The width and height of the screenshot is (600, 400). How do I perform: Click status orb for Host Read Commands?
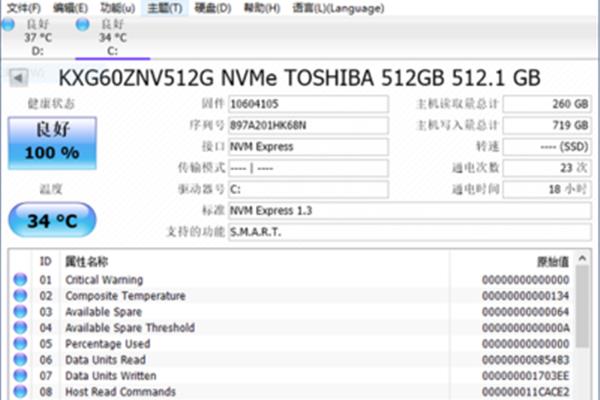[20, 392]
